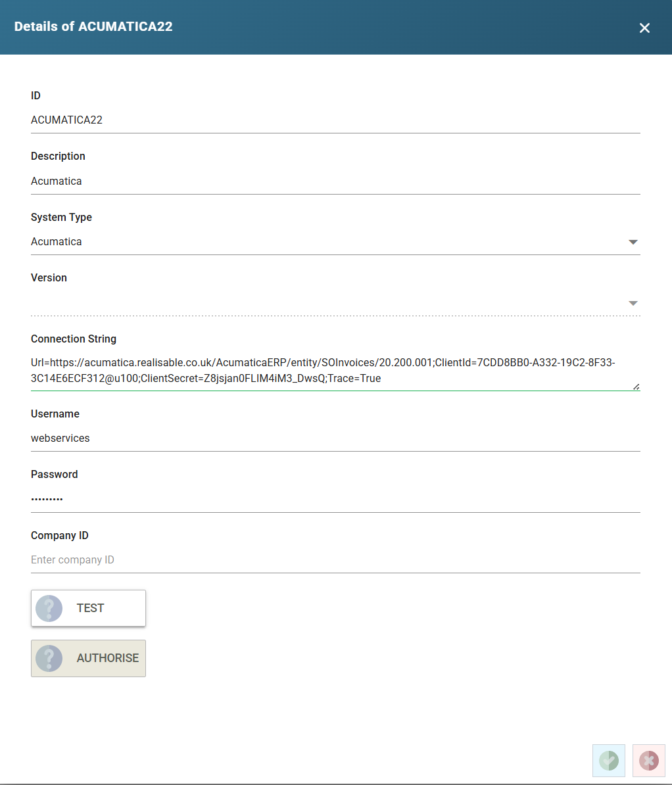Click the Connection String resize handle
This screenshot has height=785, width=672.
(x=636, y=387)
